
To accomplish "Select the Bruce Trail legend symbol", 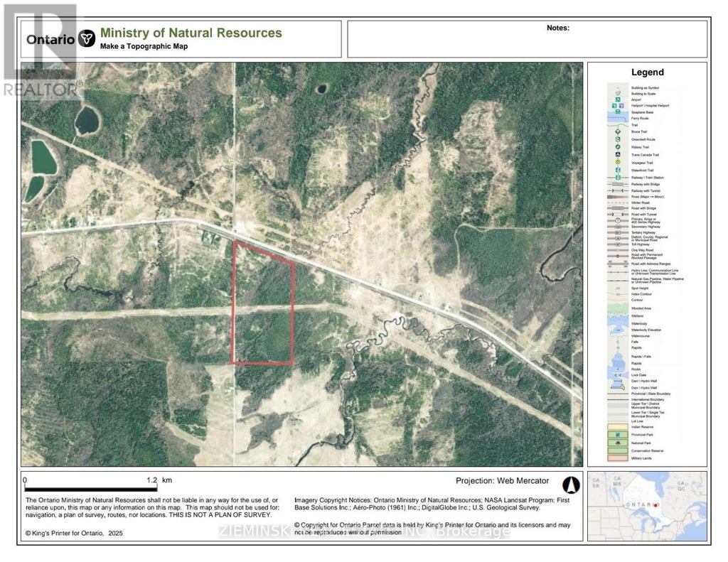I will click(x=618, y=131).
